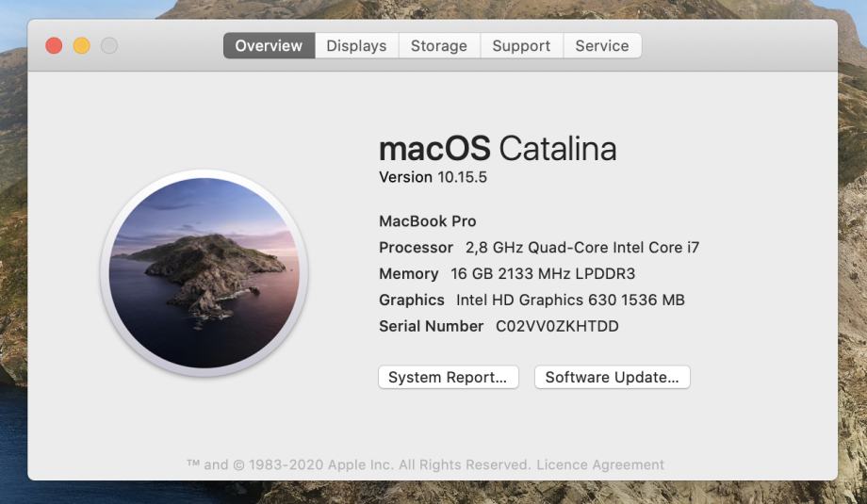Click the MacBook Pro model name
The image size is (867, 504).
tap(428, 221)
